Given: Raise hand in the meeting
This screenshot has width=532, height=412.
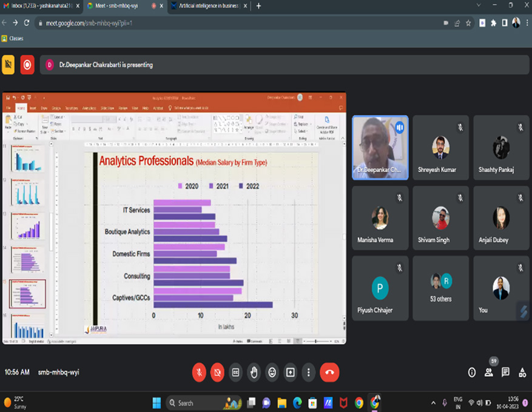Looking at the screenshot, I should pyautogui.click(x=254, y=372).
